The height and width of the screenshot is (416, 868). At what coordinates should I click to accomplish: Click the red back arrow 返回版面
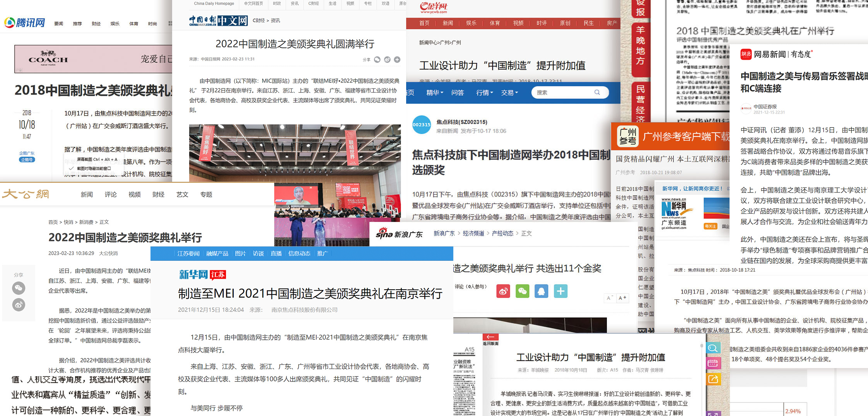[x=490, y=337]
